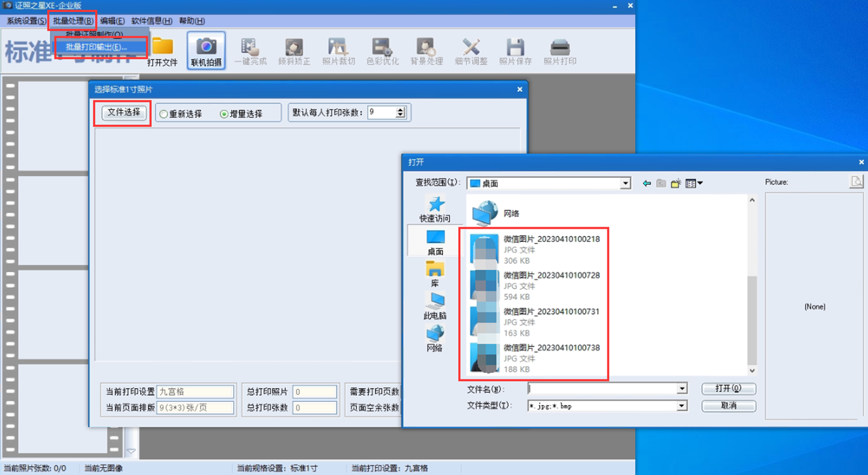
Task: Click the 取消 button in open dialog
Action: click(729, 406)
